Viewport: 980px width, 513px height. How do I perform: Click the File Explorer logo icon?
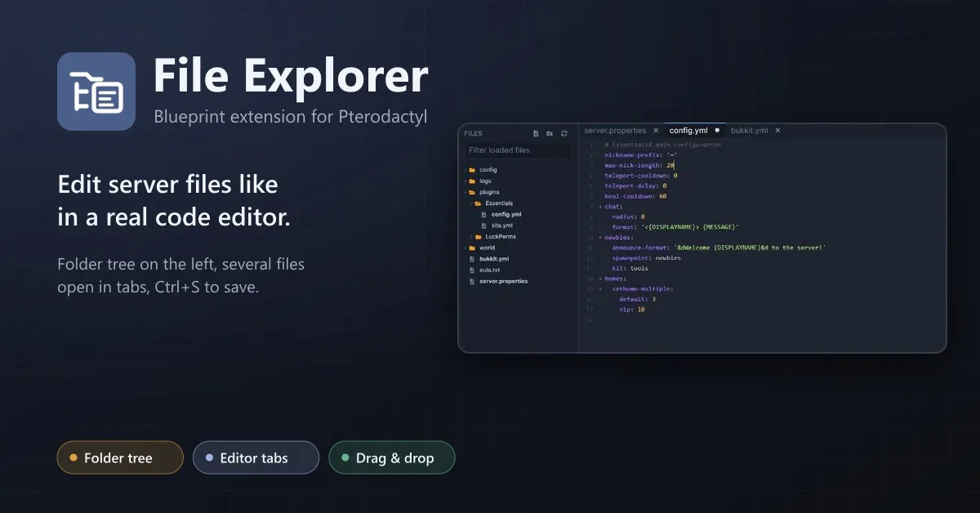96,91
